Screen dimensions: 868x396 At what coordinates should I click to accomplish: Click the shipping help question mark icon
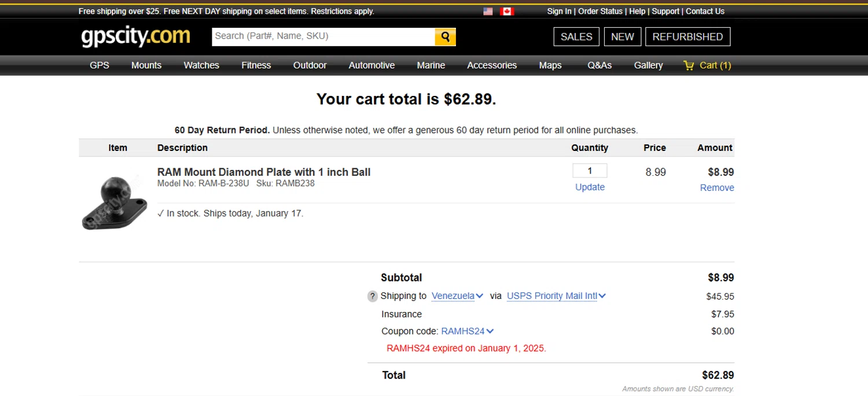(x=373, y=297)
